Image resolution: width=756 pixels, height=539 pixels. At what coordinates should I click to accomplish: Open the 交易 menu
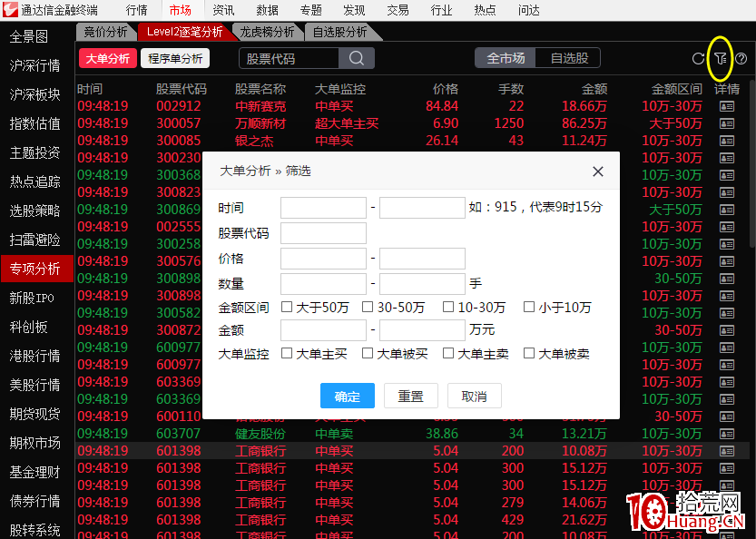click(398, 10)
